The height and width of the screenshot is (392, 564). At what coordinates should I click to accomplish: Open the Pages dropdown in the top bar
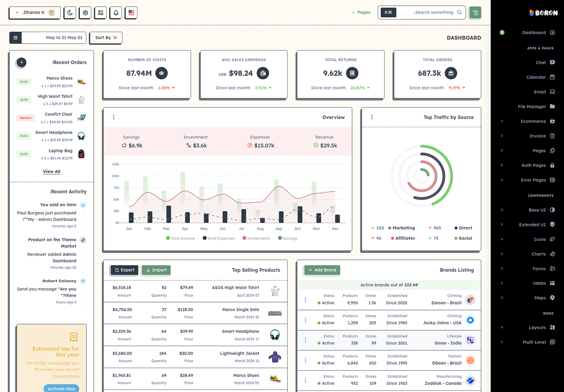pyautogui.click(x=361, y=12)
